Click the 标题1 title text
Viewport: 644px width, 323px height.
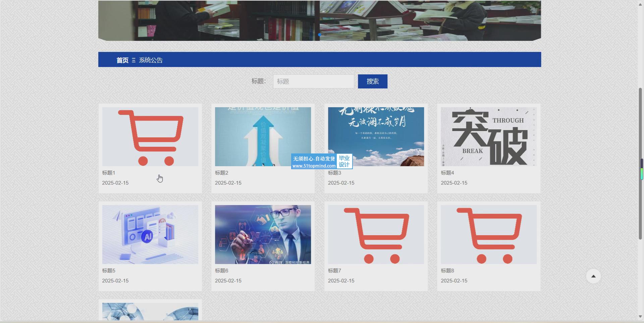(x=109, y=173)
